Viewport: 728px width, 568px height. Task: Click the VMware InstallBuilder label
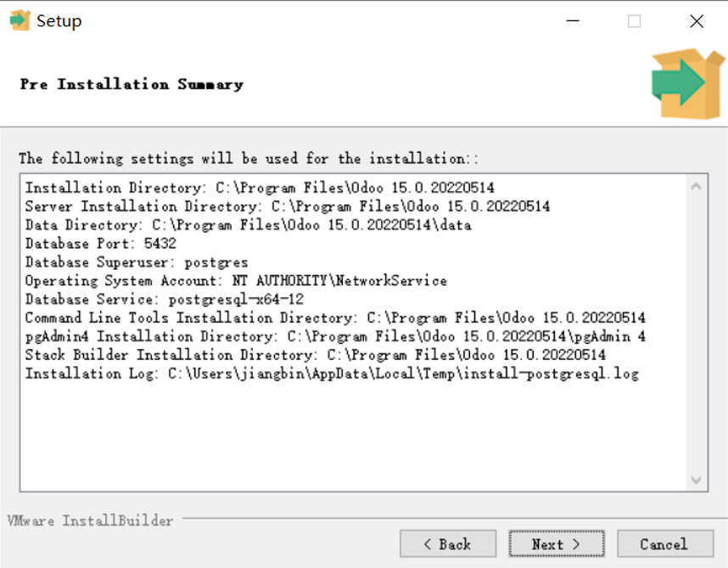[90, 520]
